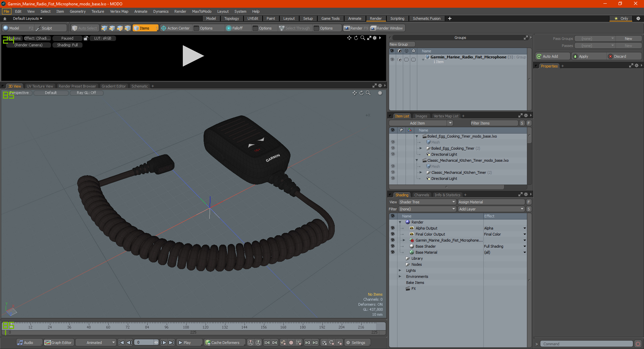Image resolution: width=644 pixels, height=349 pixels.
Task: Click the New Group button
Action: (x=402, y=44)
